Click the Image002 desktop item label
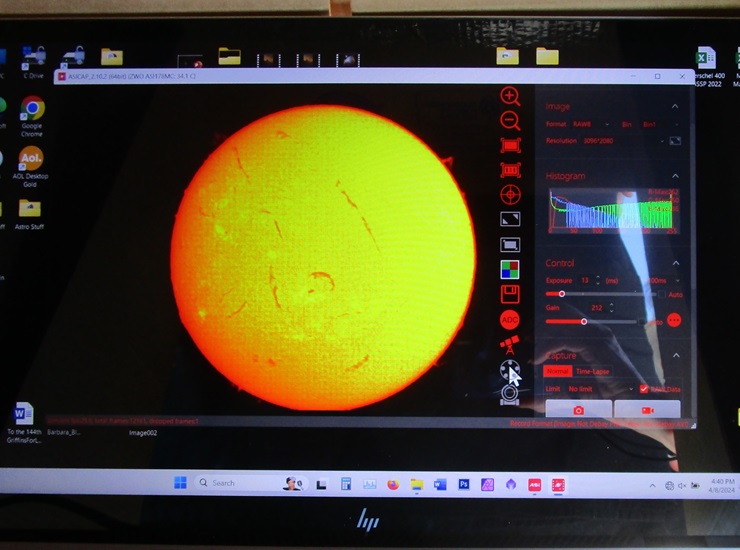Image resolution: width=740 pixels, height=550 pixels. pyautogui.click(x=143, y=432)
